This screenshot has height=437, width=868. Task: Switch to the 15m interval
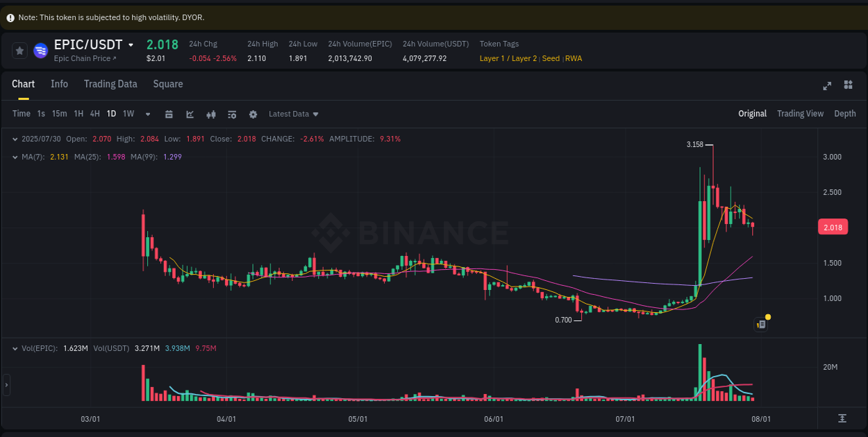[x=59, y=114]
